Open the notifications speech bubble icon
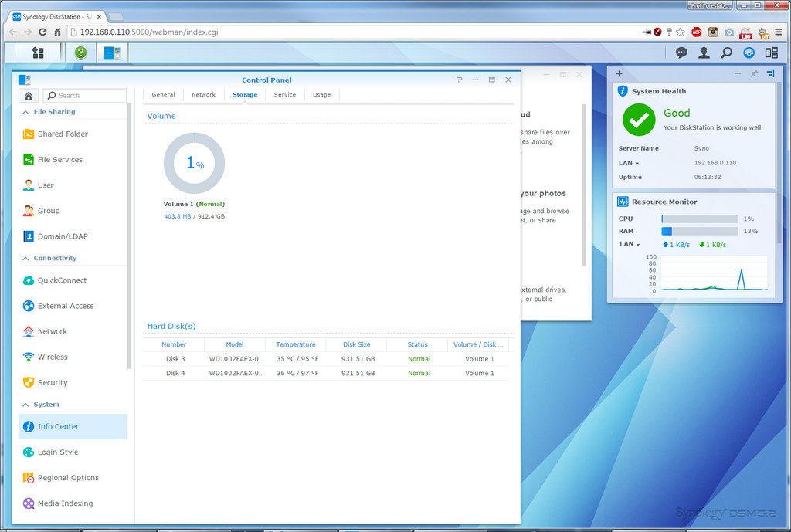 point(681,53)
